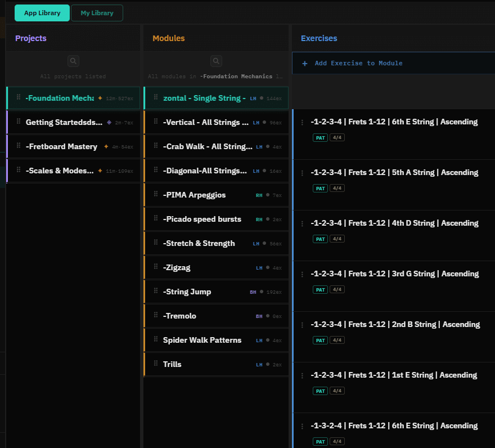Grab the drag handle of -Diagonal-All Strings module
Viewport: 495px width, 448px height.
156,169
